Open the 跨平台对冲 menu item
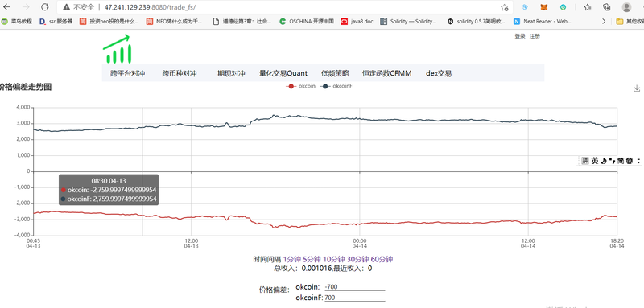Image resolution: width=644 pixels, height=308 pixels. point(128,73)
